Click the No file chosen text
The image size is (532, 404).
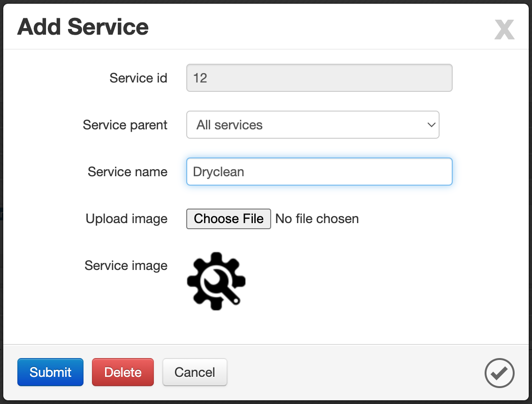pyautogui.click(x=317, y=219)
